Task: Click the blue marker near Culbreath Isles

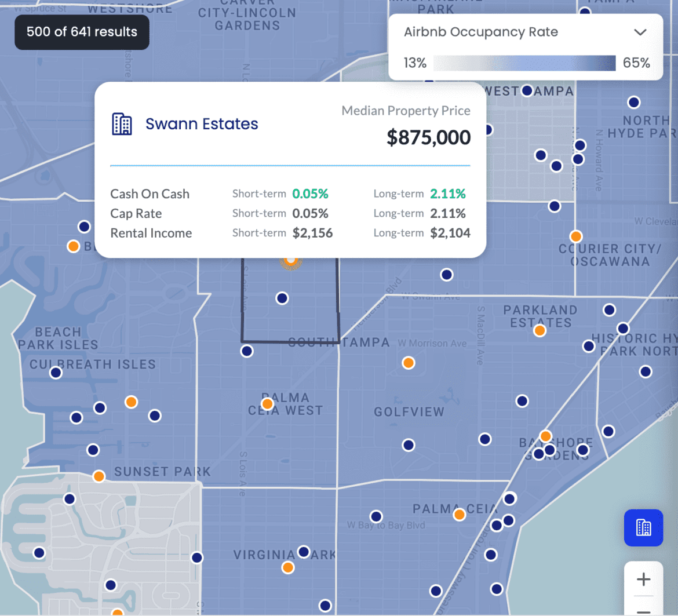Action: [x=55, y=373]
